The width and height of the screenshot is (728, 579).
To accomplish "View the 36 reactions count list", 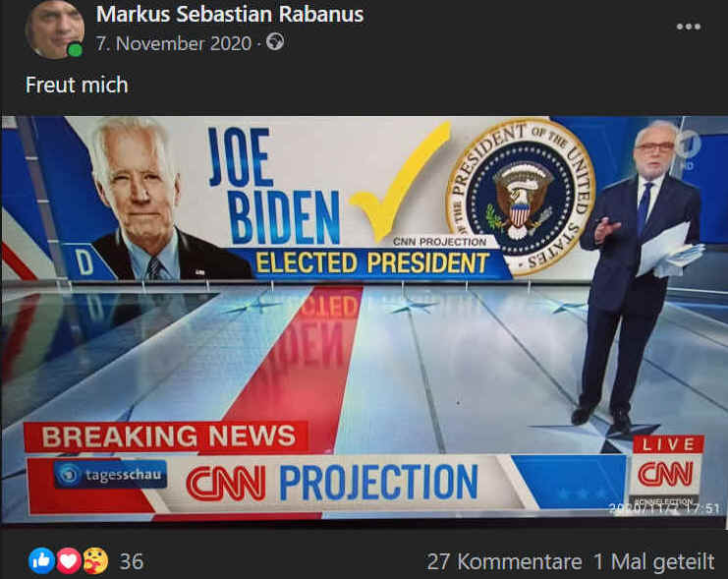I will click(132, 561).
